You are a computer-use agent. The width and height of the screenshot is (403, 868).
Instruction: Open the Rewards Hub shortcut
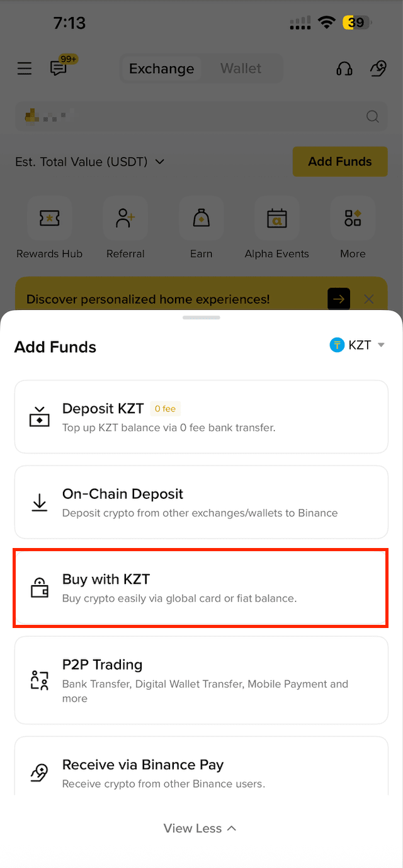pyautogui.click(x=50, y=219)
